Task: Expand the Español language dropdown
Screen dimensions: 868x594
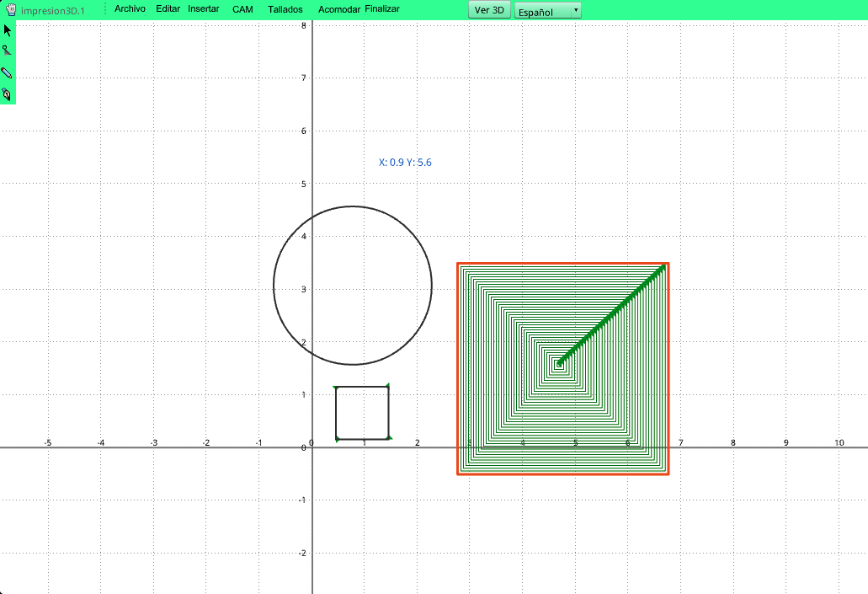Action: point(548,11)
